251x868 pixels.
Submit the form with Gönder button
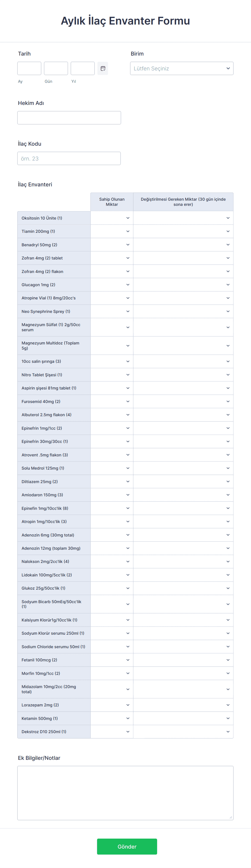(x=127, y=846)
